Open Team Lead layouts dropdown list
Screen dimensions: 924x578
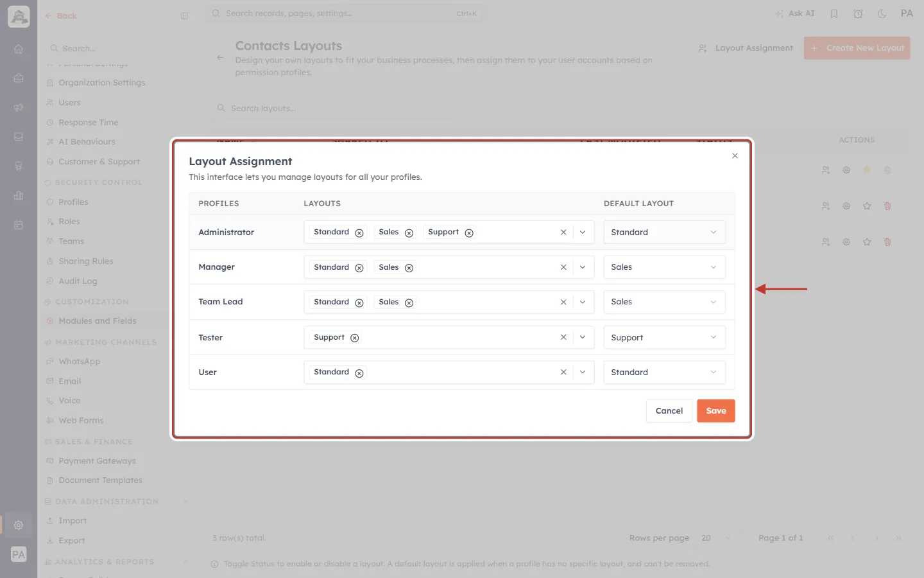tap(583, 302)
